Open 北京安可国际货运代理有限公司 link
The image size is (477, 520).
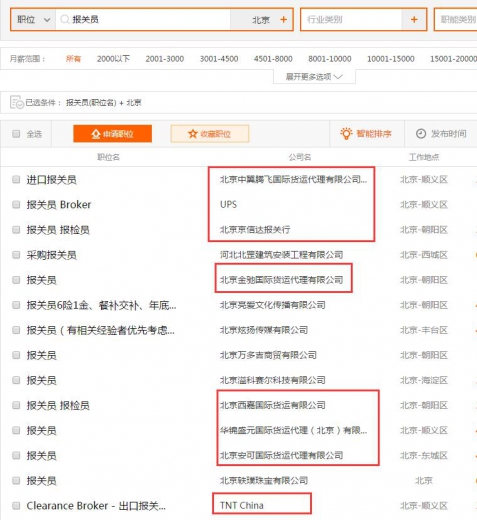click(281, 456)
